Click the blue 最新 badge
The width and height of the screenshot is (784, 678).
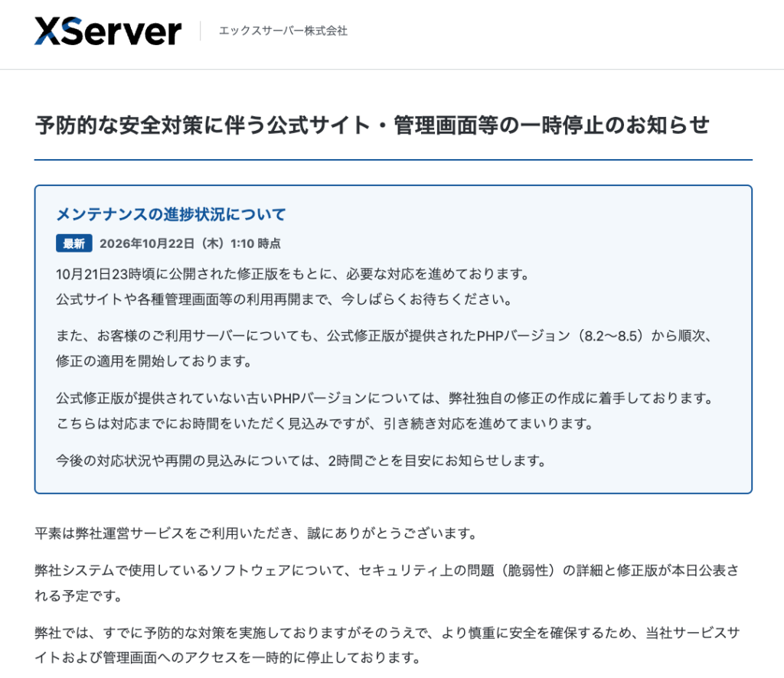tap(74, 243)
